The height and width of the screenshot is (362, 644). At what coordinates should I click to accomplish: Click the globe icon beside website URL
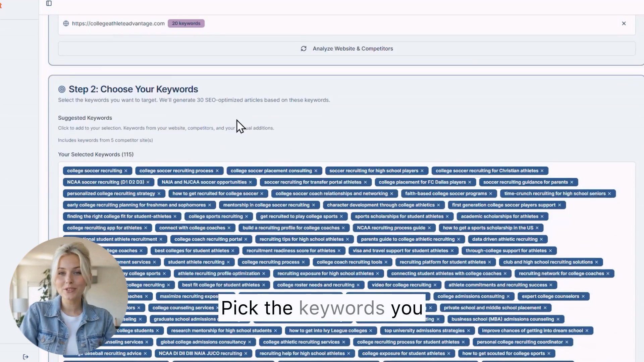point(66,23)
